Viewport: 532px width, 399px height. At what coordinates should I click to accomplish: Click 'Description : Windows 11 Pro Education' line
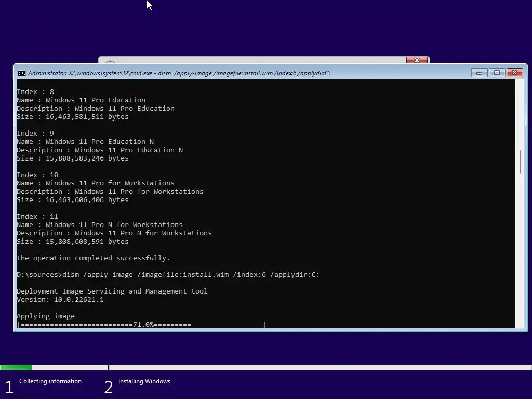pyautogui.click(x=96, y=109)
